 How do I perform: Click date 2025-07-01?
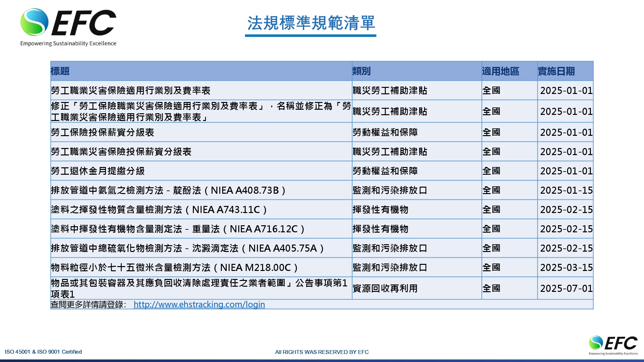(x=566, y=288)
